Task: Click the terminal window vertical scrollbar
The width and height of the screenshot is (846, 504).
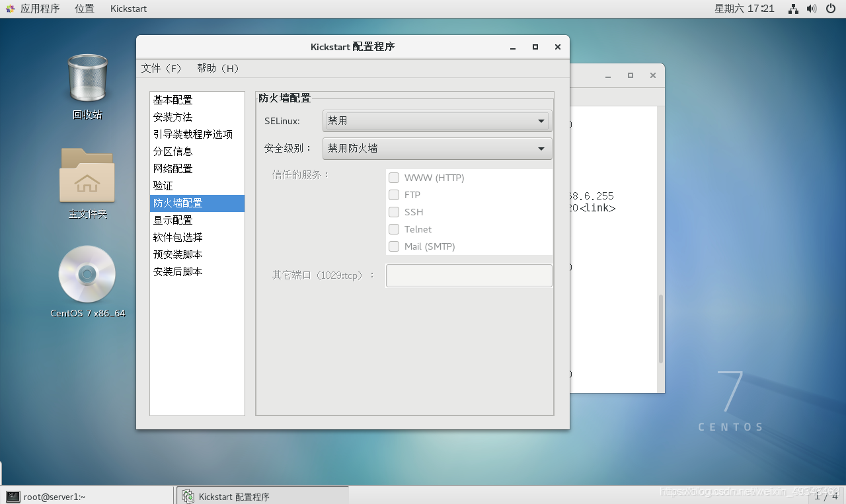Action: [660, 329]
